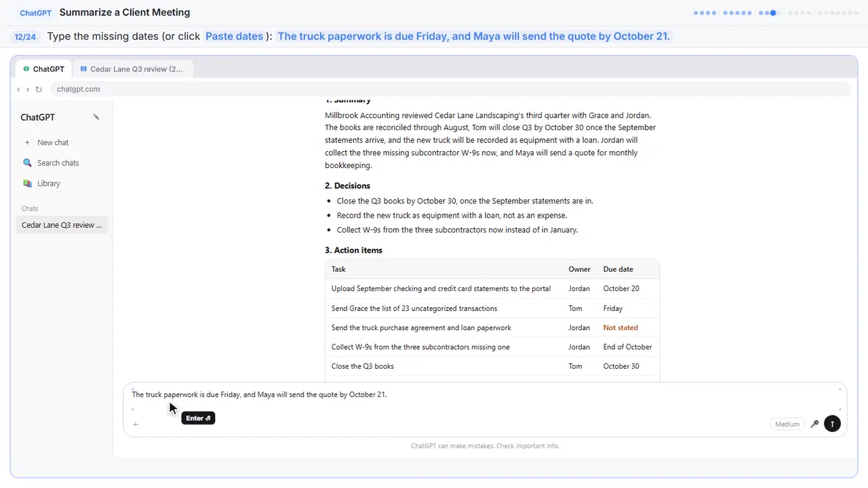The image size is (868, 488).
Task: Click the plus attach icon in composer
Action: click(136, 424)
